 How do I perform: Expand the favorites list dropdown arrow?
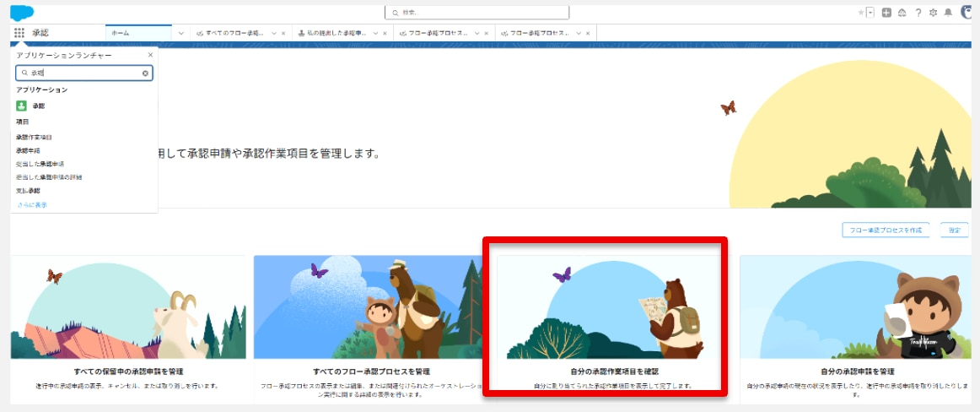click(x=870, y=13)
